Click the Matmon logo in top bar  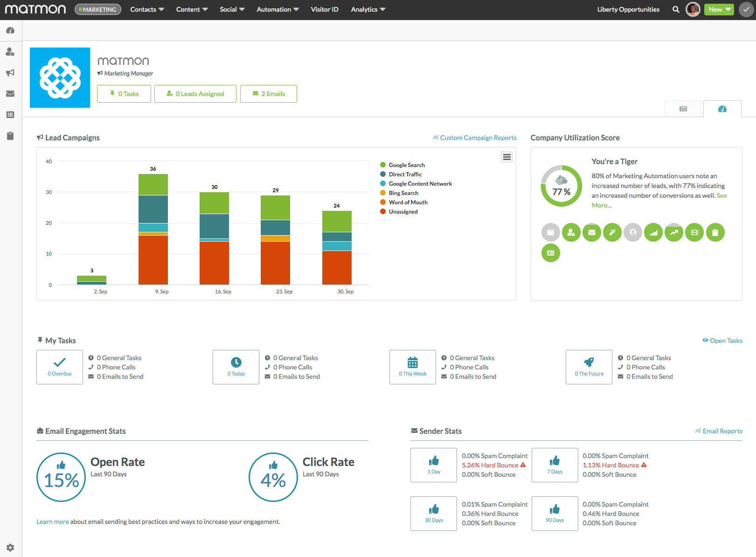(x=35, y=9)
